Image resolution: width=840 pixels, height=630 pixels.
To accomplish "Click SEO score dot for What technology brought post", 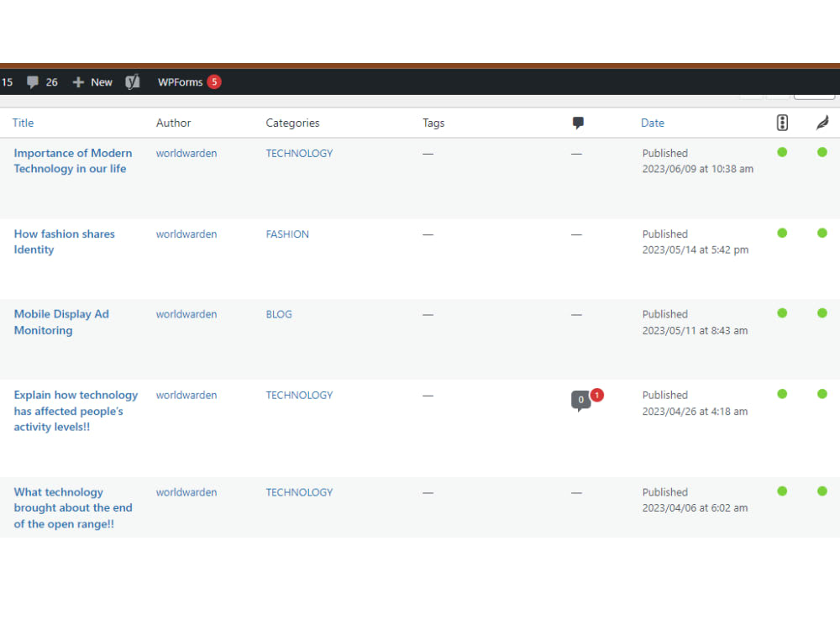I will click(782, 491).
